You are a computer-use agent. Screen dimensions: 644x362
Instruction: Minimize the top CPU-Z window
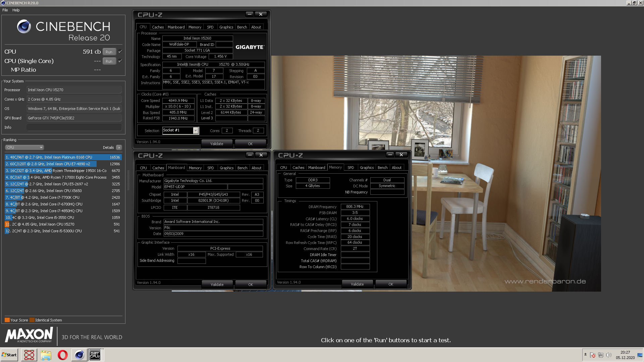click(x=249, y=14)
